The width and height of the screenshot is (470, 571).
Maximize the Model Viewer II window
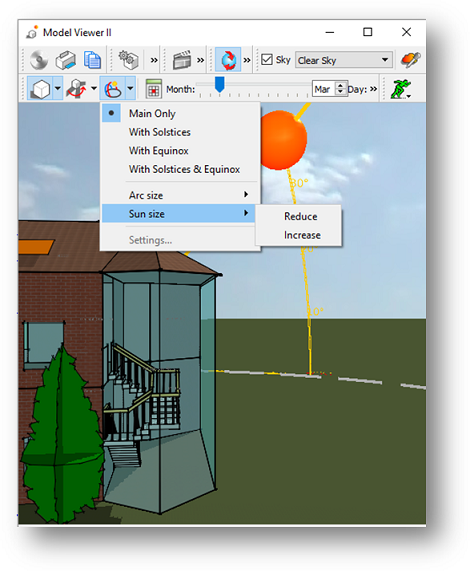tap(368, 32)
